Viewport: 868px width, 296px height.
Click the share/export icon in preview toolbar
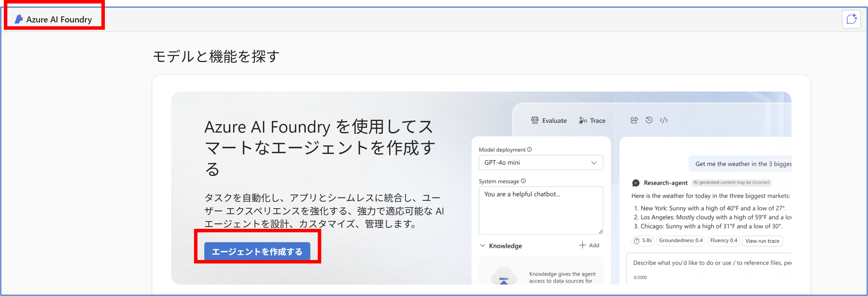pos(634,120)
